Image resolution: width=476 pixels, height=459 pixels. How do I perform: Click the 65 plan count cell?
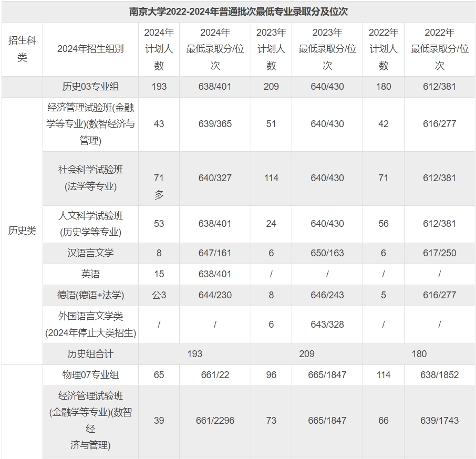(x=159, y=375)
